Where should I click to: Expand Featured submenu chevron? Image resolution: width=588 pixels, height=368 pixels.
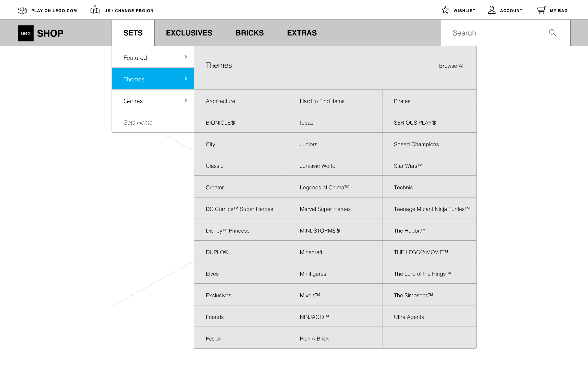tap(185, 57)
